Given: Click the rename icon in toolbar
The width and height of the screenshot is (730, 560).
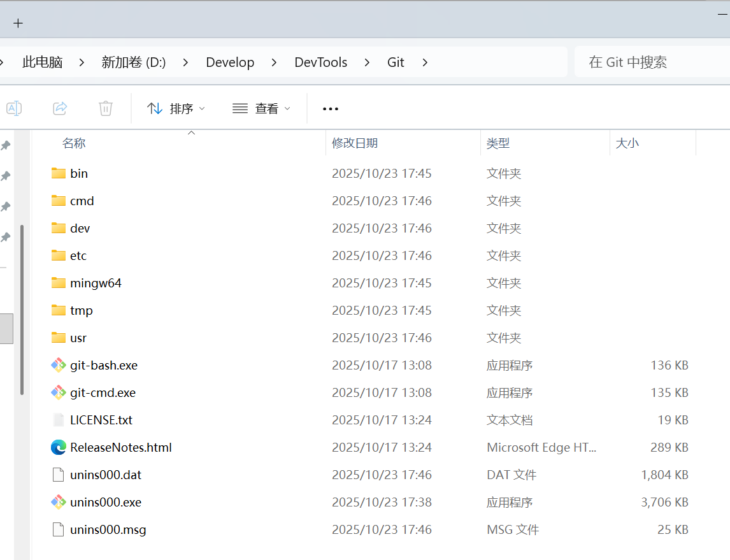Looking at the screenshot, I should point(14,108).
